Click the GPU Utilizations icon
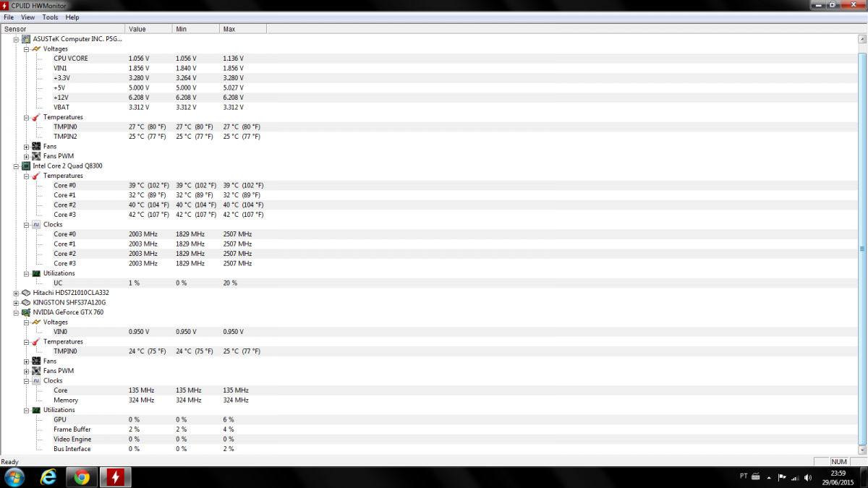 [x=35, y=410]
